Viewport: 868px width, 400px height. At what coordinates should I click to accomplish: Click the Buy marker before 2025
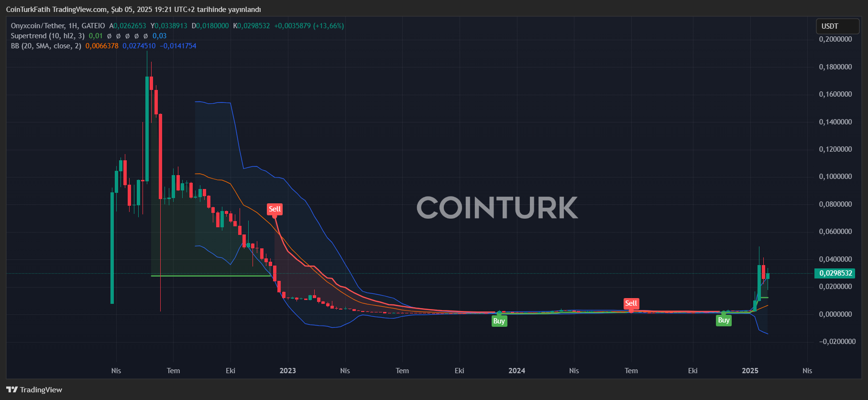pyautogui.click(x=724, y=320)
